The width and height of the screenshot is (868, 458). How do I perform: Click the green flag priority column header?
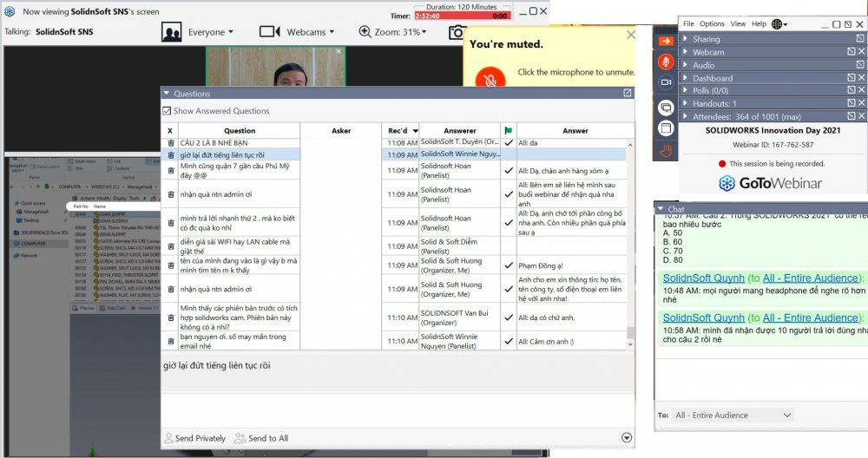(508, 130)
